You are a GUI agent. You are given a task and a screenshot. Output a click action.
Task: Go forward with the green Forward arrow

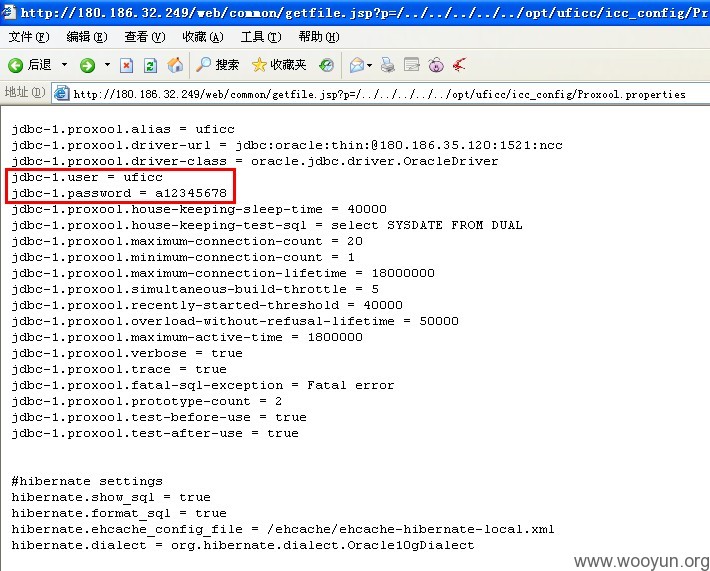pos(87,66)
